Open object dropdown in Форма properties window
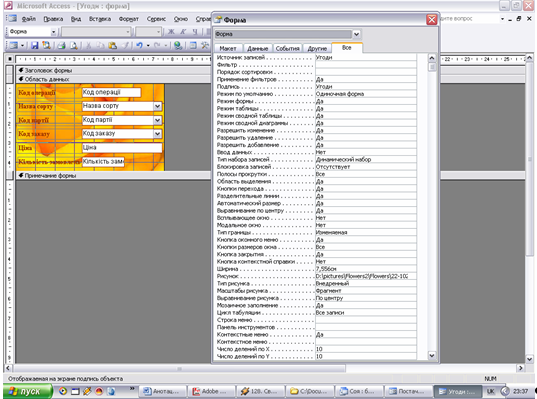 357,34
